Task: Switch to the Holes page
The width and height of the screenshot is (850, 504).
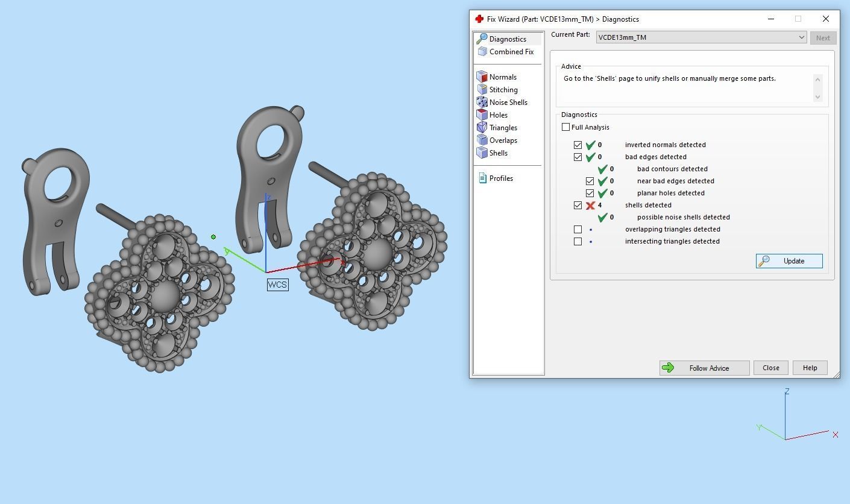Action: pyautogui.click(x=498, y=115)
